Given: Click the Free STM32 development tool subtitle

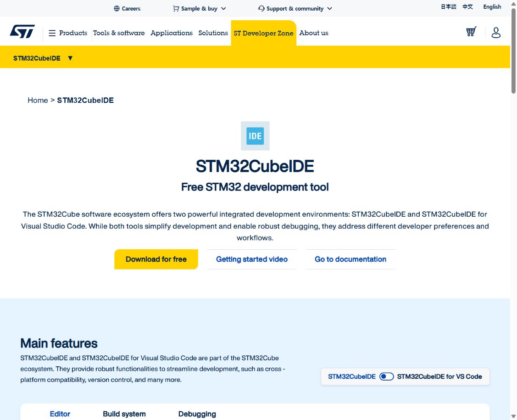Looking at the screenshot, I should (x=255, y=187).
